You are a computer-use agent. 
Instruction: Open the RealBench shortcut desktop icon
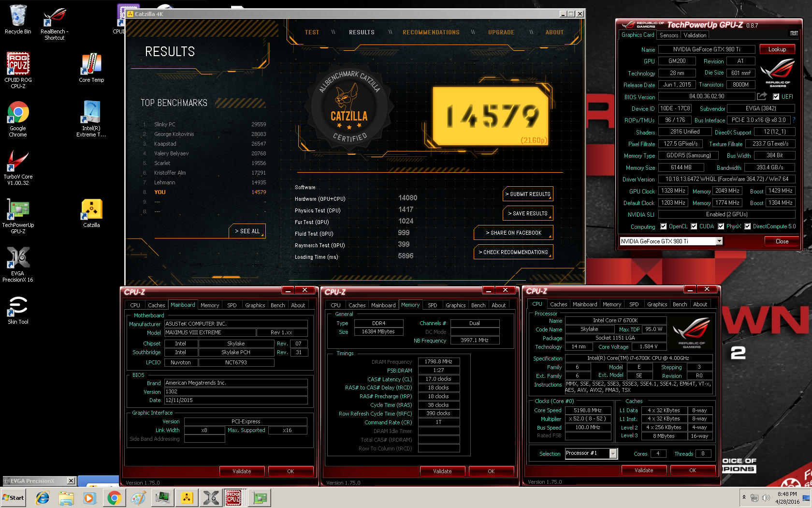tap(54, 22)
